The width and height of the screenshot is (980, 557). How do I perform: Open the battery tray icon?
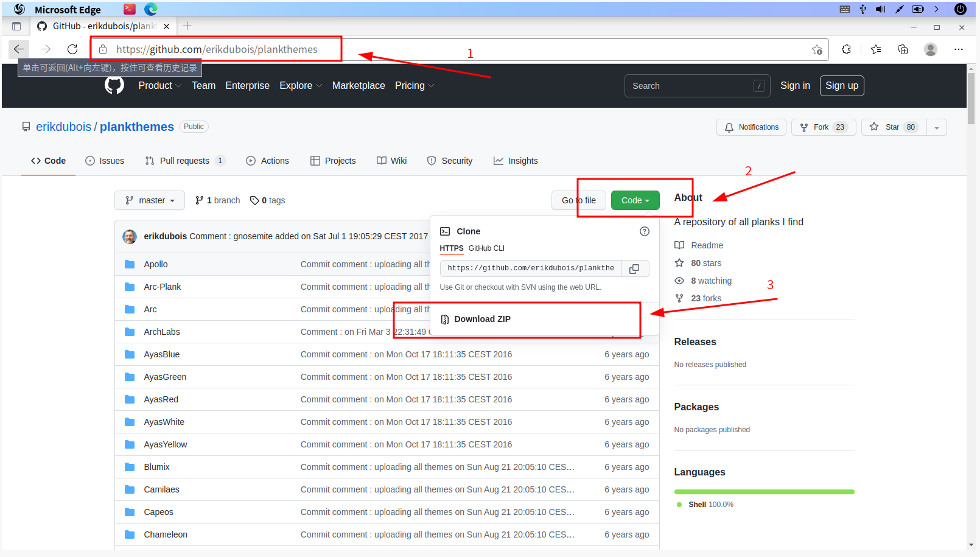[x=918, y=9]
